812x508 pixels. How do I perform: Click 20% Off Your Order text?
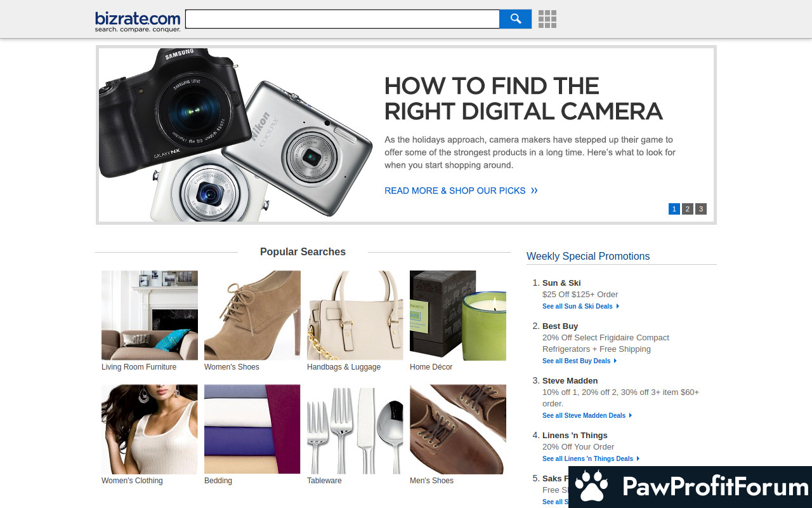tap(578, 447)
